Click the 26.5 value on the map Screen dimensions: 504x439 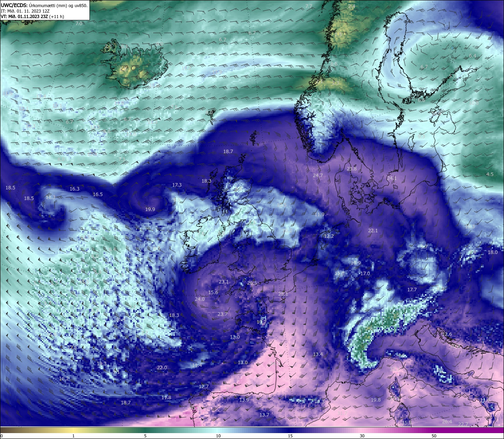tap(252, 283)
